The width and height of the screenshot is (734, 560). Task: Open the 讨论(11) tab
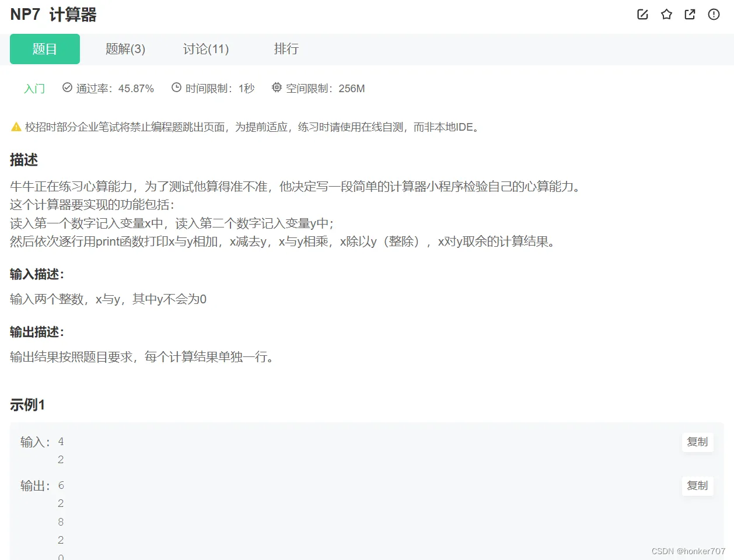pos(205,49)
